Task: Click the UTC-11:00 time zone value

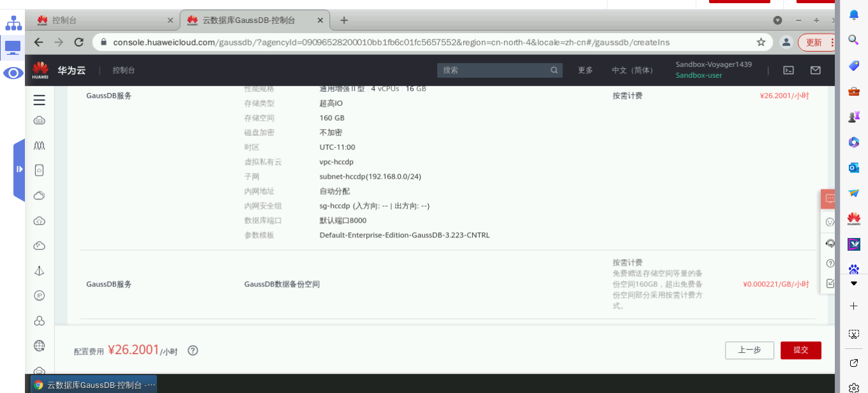Action: (337, 147)
